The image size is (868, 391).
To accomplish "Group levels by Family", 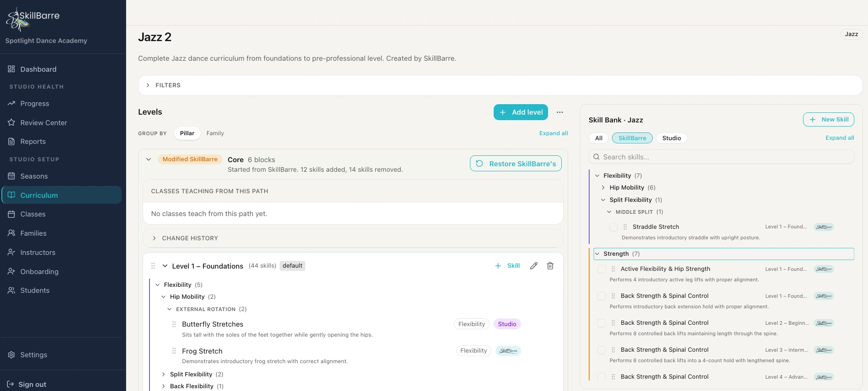I will tap(215, 133).
